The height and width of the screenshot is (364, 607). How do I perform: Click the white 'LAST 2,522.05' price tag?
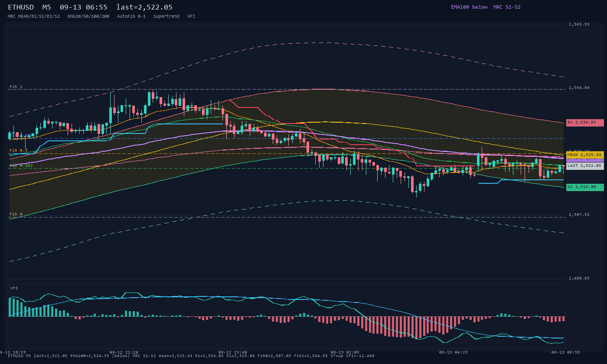coord(585,166)
